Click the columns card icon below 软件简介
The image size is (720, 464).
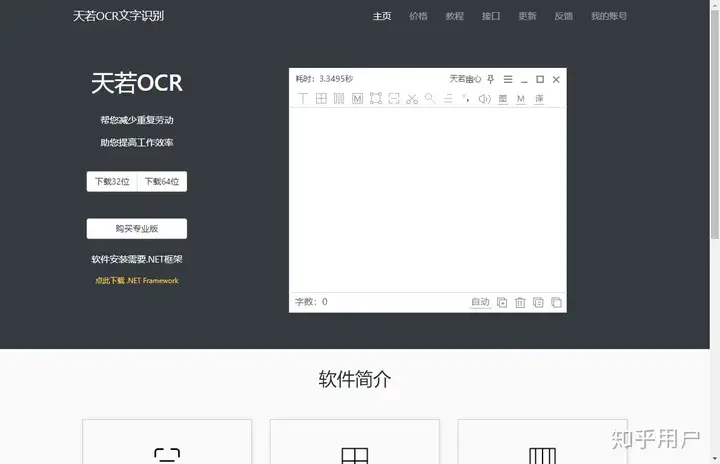542,456
